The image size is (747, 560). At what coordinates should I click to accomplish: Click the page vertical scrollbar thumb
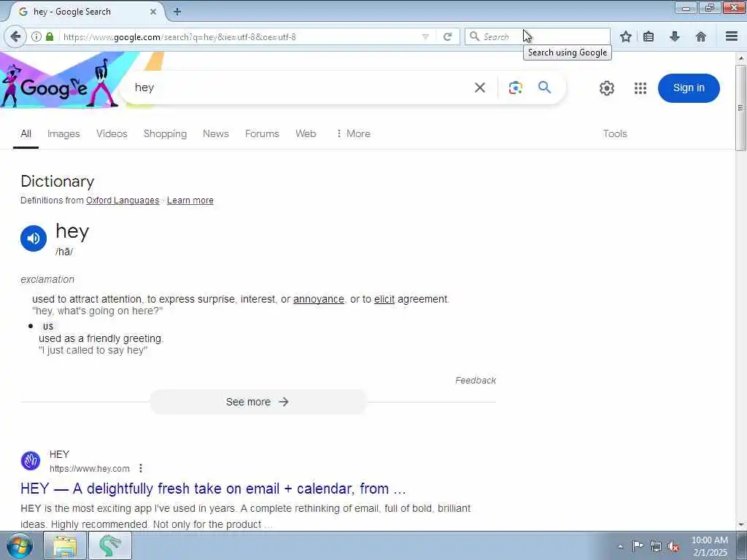[740, 108]
